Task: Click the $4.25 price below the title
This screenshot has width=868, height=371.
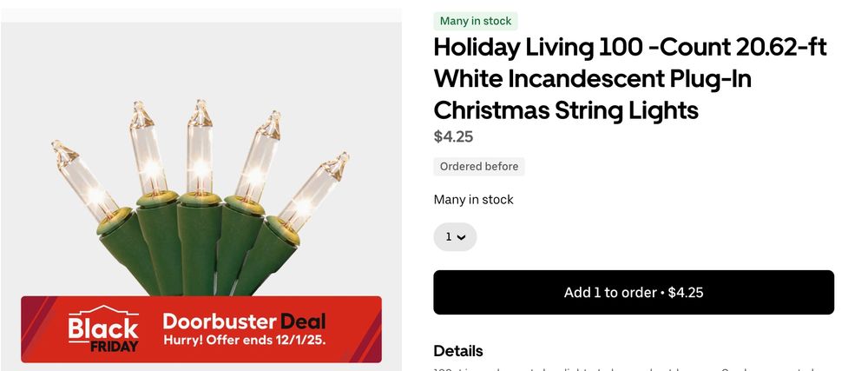Action: [453, 136]
